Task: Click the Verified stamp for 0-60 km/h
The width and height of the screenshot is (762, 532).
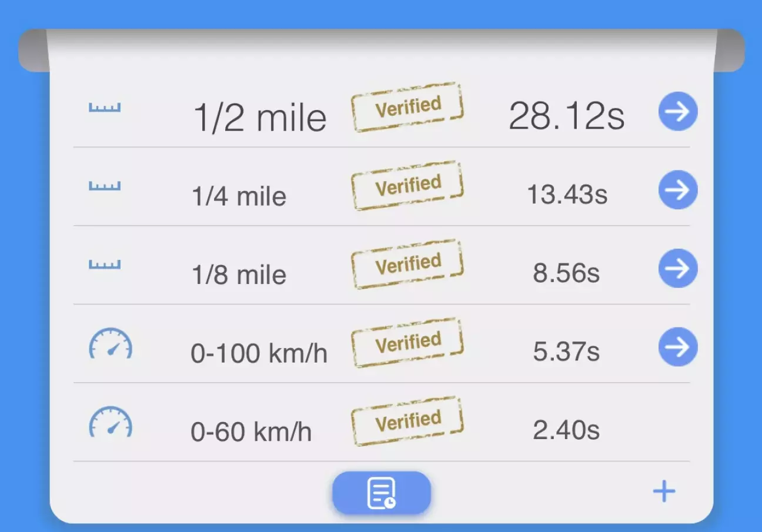Action: point(407,421)
